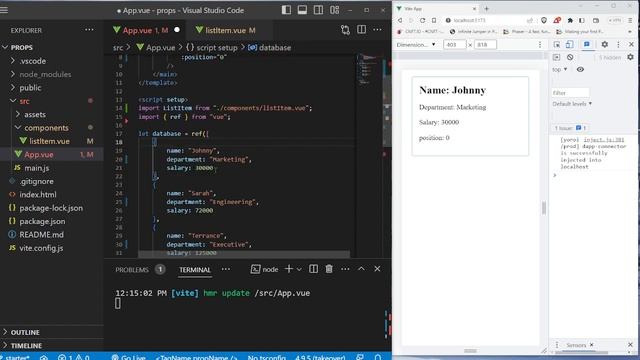Click No tsconfig status bar item
Viewport: 640px width, 360px height.
click(267, 357)
